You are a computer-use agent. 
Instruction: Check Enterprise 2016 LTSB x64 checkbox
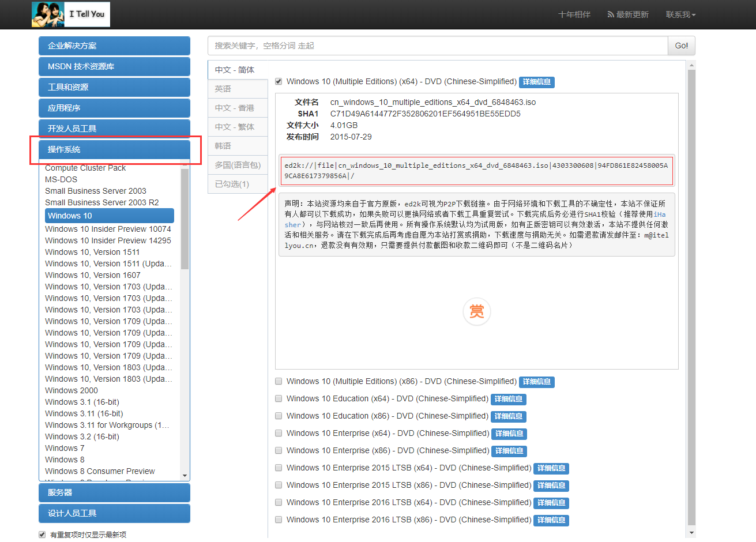(x=279, y=502)
